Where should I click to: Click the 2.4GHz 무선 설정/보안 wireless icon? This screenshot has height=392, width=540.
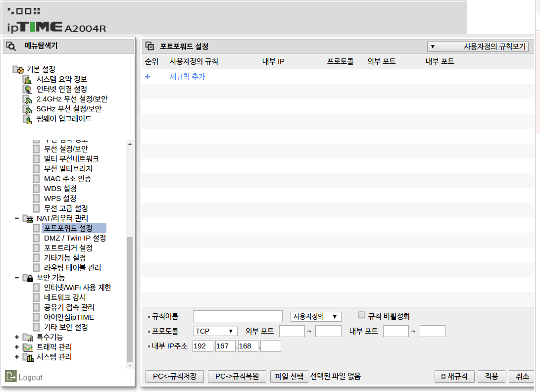(28, 99)
